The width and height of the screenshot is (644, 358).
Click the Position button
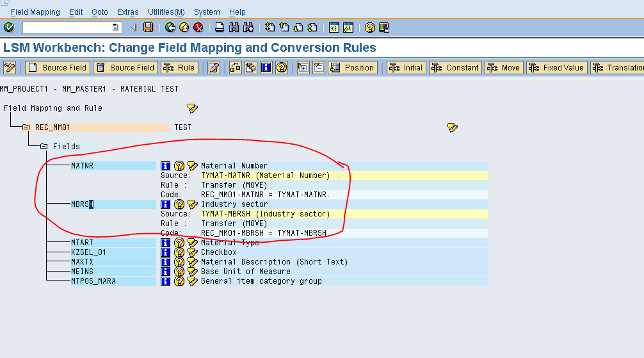pos(353,67)
